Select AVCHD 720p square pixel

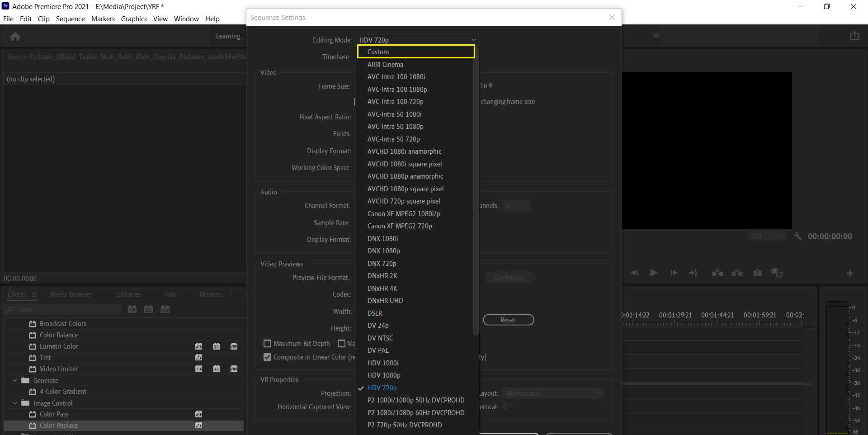(404, 201)
